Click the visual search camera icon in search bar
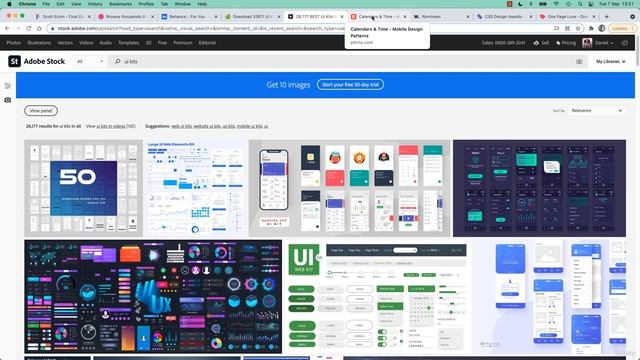This screenshot has height=360, width=640. 579,62
